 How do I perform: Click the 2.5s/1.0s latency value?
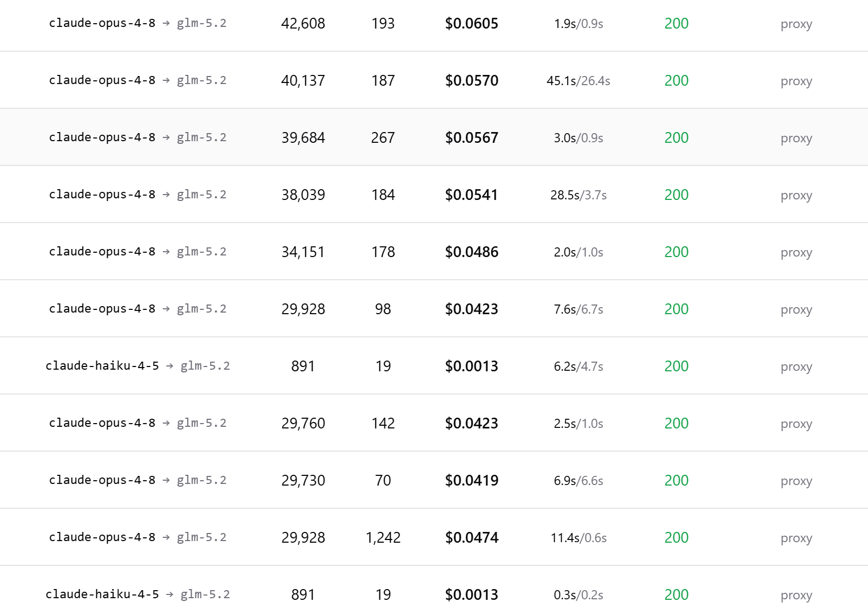coord(578,424)
